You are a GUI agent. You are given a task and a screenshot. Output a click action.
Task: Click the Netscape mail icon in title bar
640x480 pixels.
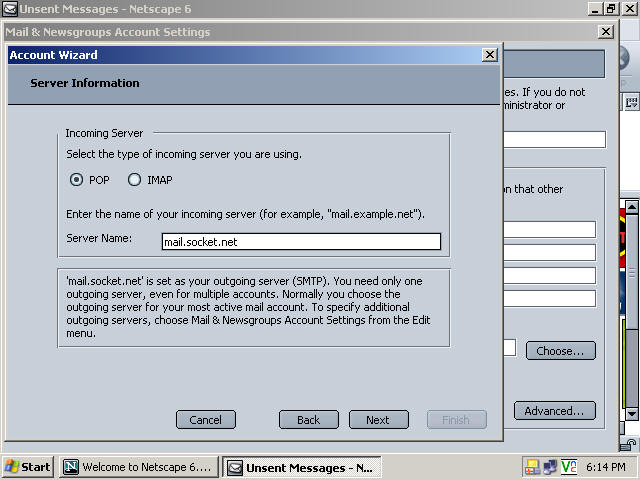[x=10, y=9]
